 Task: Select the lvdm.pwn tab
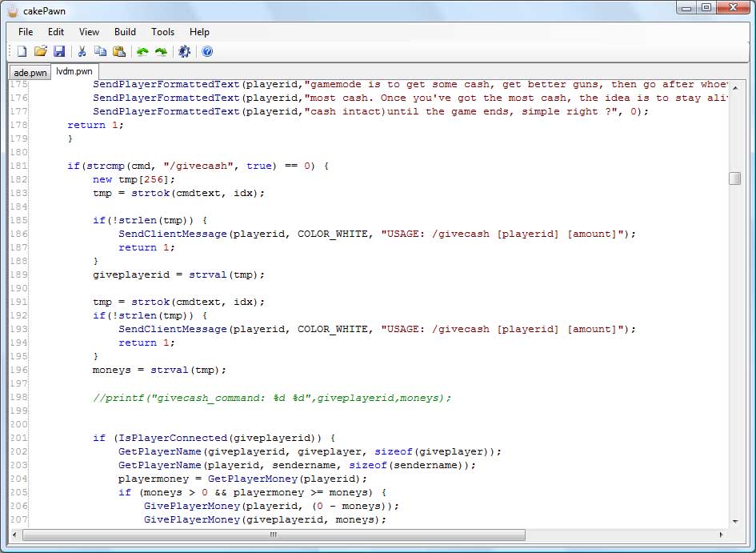pyautogui.click(x=74, y=71)
